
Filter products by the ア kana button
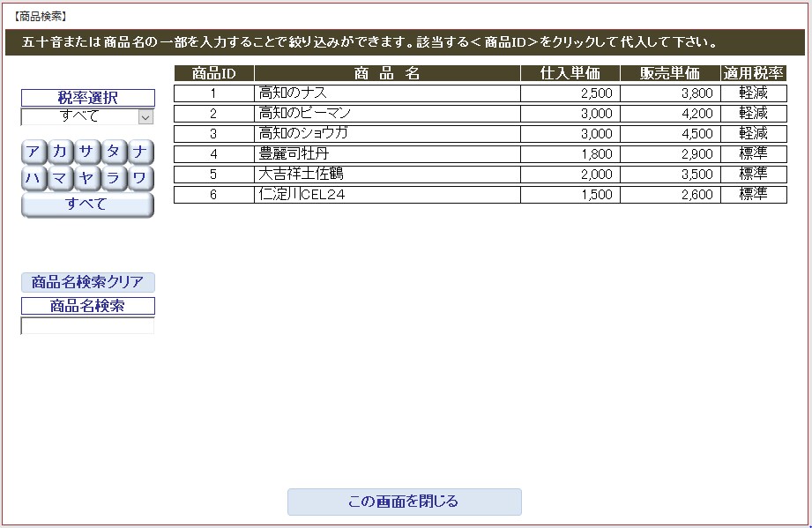[x=34, y=152]
